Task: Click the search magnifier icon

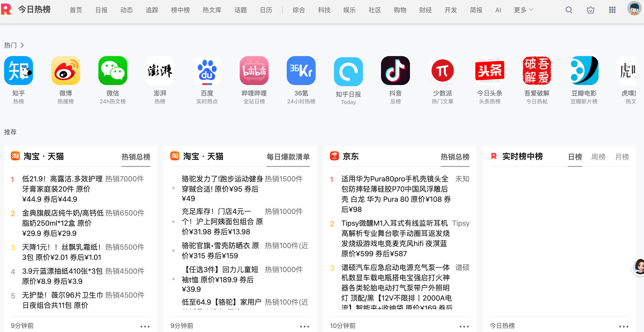Action: 569,10
